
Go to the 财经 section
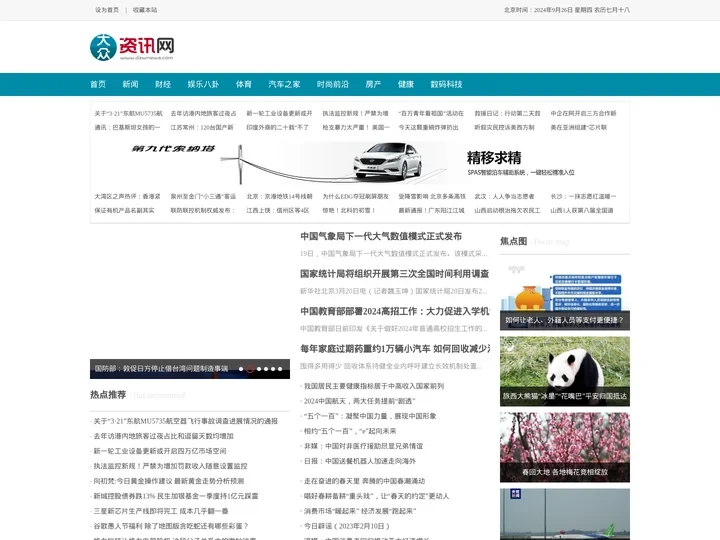click(x=163, y=84)
